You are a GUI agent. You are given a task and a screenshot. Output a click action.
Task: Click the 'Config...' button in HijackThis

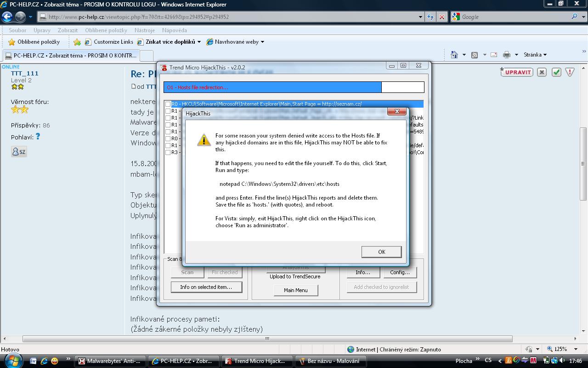[x=400, y=272]
